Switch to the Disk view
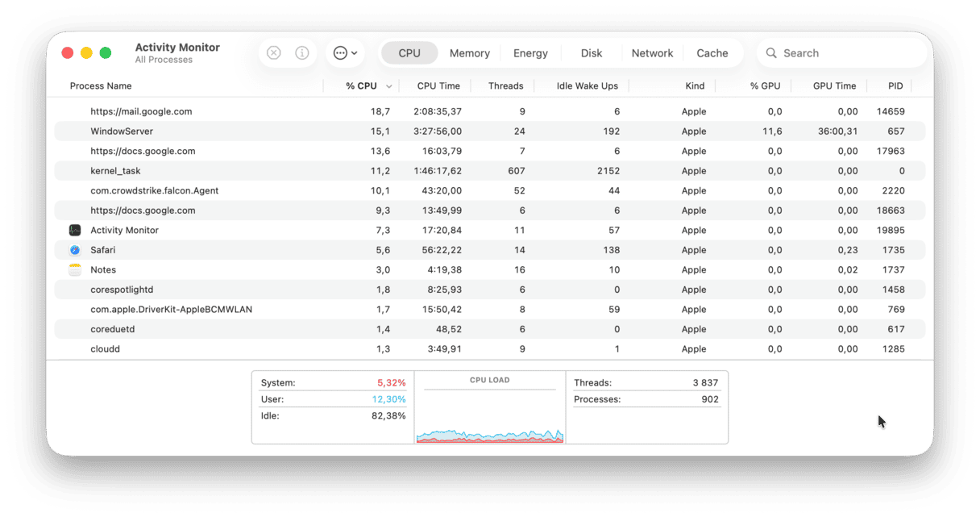 [x=591, y=52]
